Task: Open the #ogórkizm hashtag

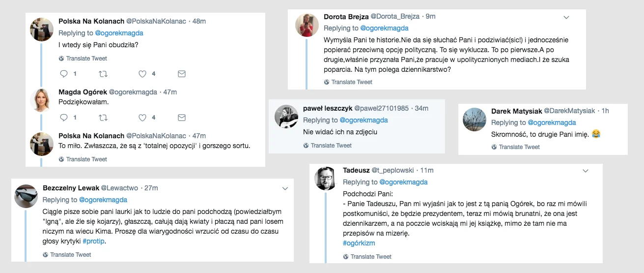Action: point(359,243)
